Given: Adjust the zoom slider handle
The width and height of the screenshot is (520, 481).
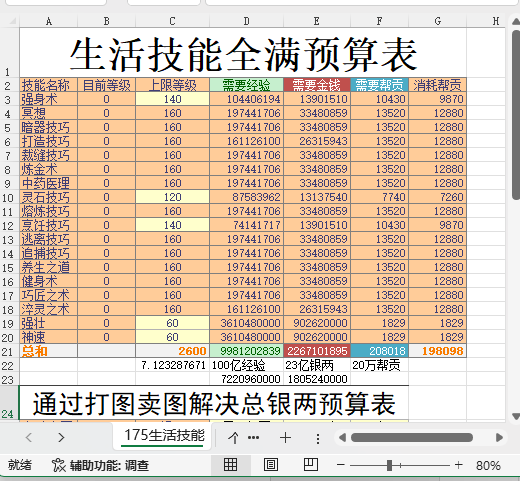Looking at the screenshot, I should [389, 465].
